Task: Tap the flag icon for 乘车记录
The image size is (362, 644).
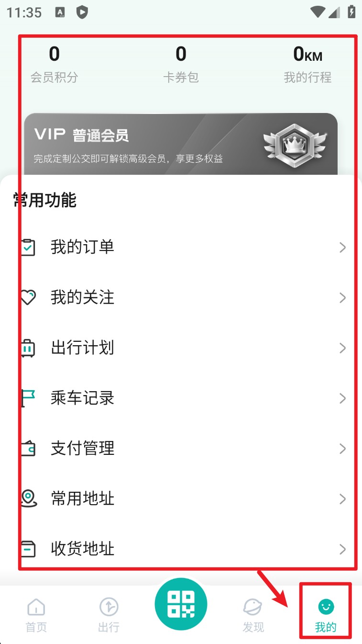Action: pyautogui.click(x=29, y=398)
